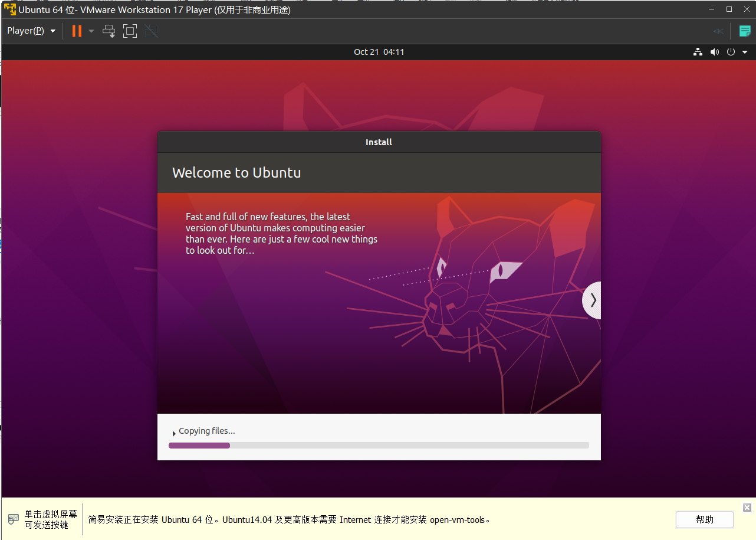Click the installation progress bar

pyautogui.click(x=379, y=446)
